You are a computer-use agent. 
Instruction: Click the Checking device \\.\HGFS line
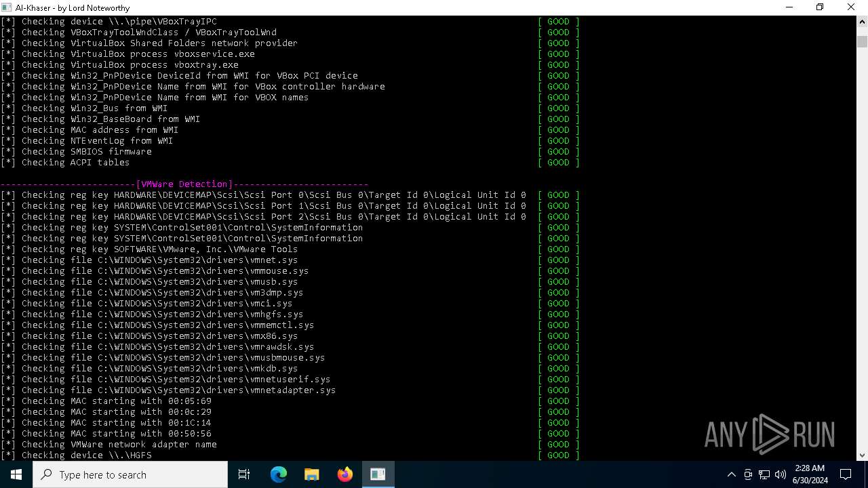coord(76,455)
